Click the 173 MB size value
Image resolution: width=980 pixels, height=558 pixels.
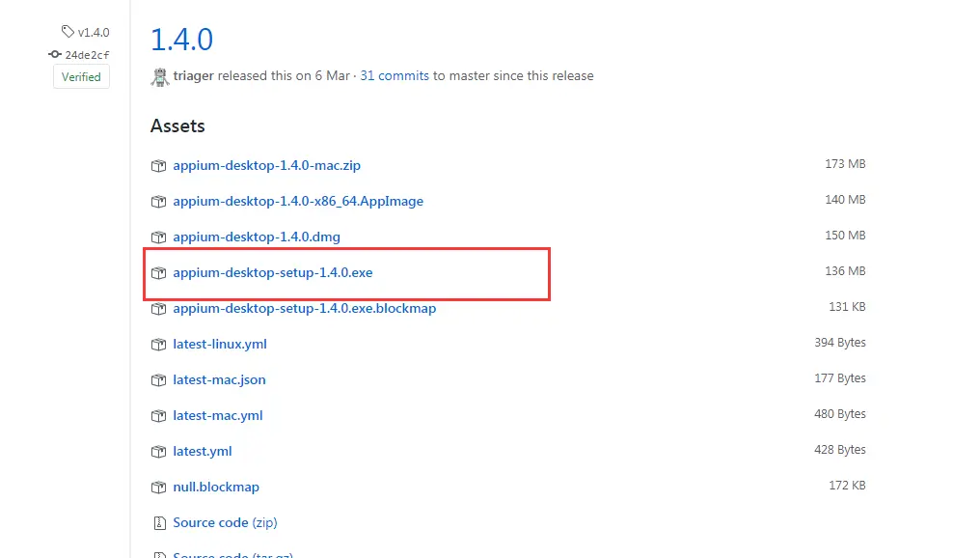pyautogui.click(x=845, y=164)
